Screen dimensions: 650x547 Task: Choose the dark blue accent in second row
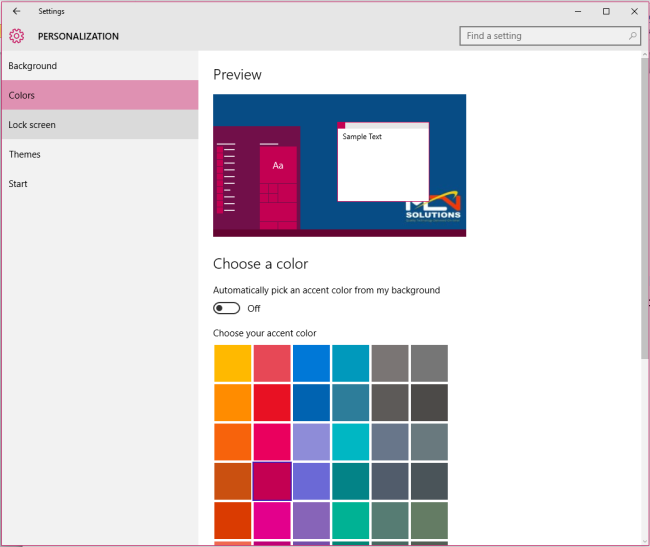(x=311, y=402)
